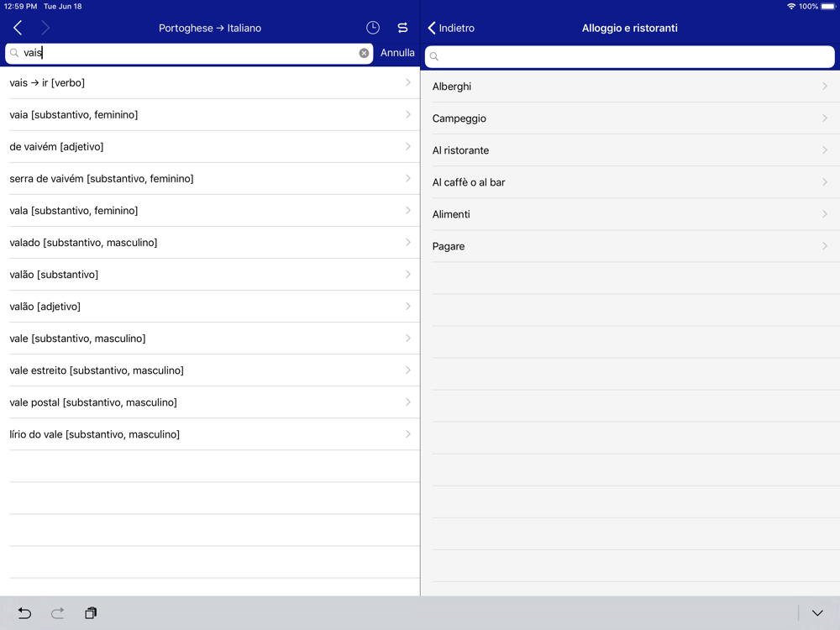Open the Alberghi phrase category

pyautogui.click(x=631, y=87)
